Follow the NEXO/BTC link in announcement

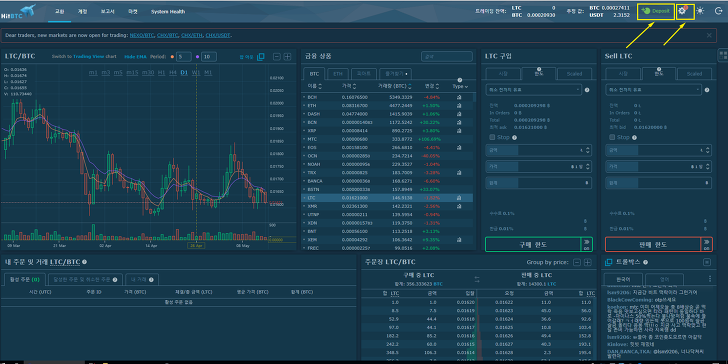coord(142,35)
